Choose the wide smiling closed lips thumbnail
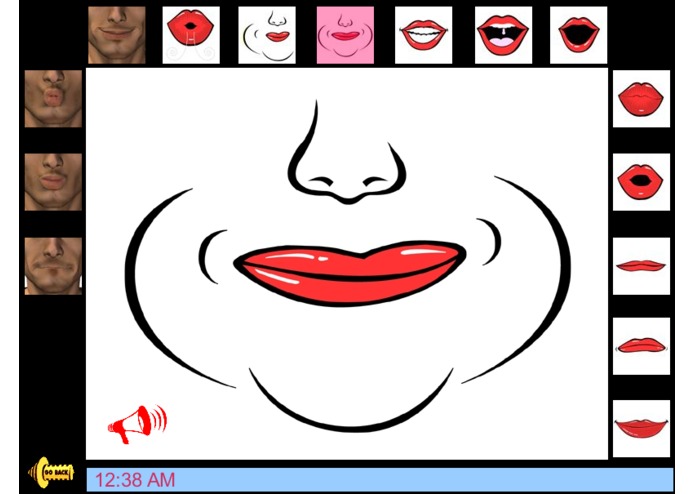 tap(641, 428)
